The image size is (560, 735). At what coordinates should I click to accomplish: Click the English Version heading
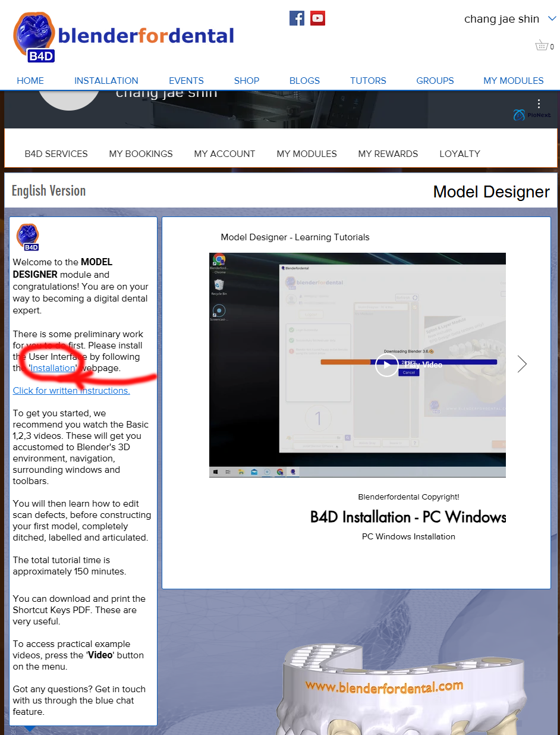49,191
